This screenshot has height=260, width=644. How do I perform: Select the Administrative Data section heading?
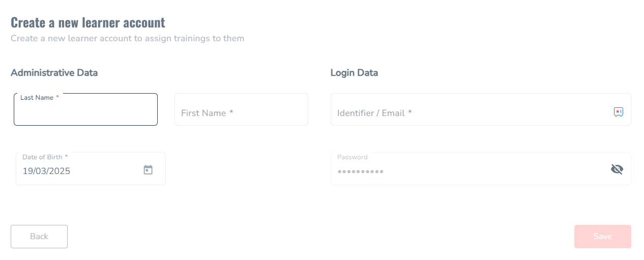tap(54, 73)
